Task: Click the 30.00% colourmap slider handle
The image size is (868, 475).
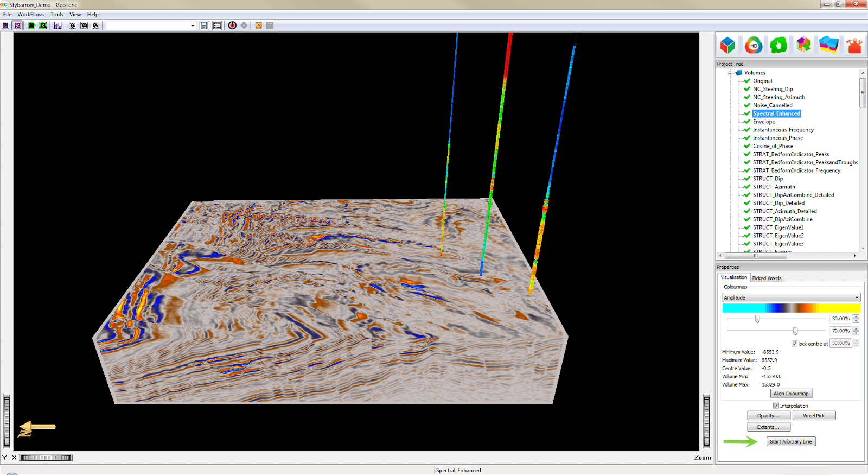Action: click(757, 319)
